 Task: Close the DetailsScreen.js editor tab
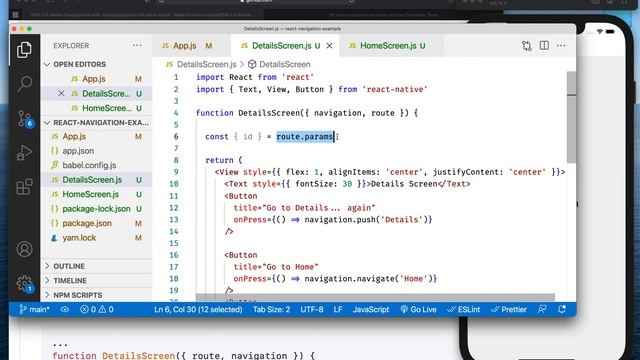coord(329,46)
